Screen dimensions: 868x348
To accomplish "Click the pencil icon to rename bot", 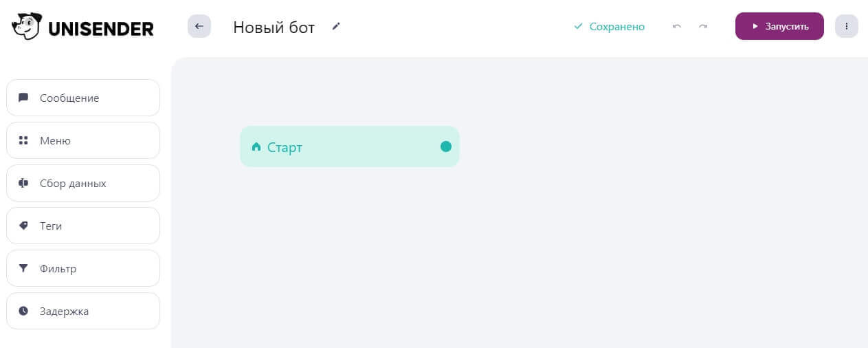I will coord(336,26).
